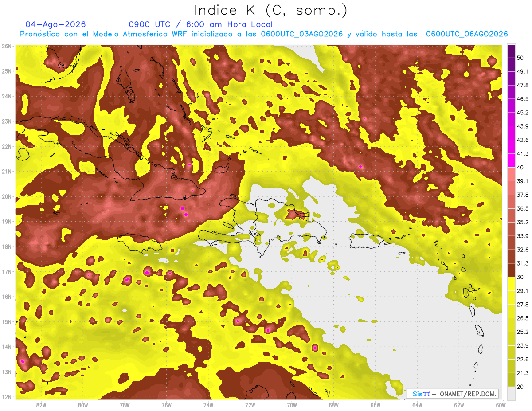Click colorbar value '33.9'

[x=522, y=236]
